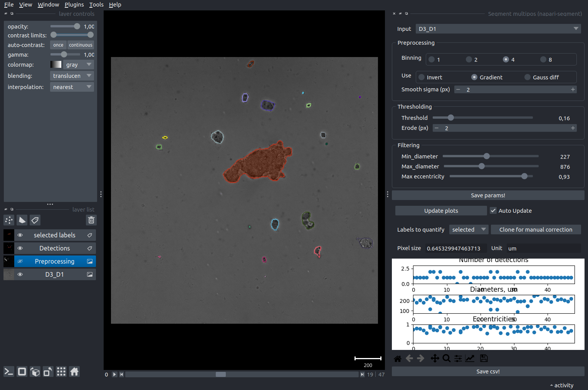Open the Plugins menu
The image size is (588, 390).
(74, 5)
